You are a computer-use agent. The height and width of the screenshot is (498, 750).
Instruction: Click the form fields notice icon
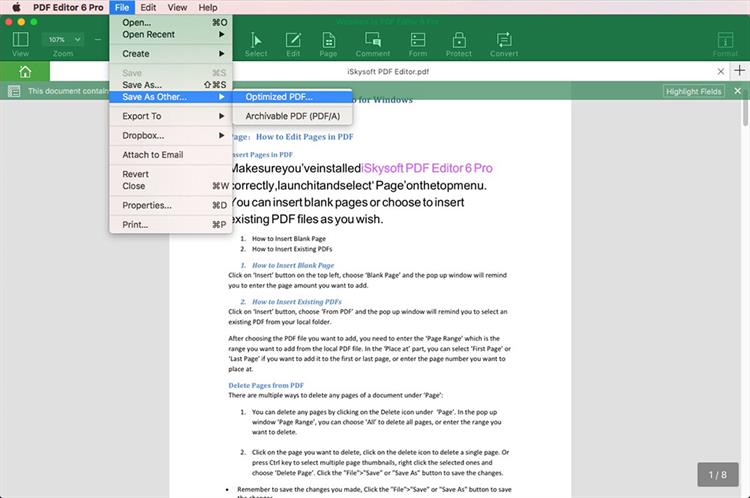tap(14, 91)
